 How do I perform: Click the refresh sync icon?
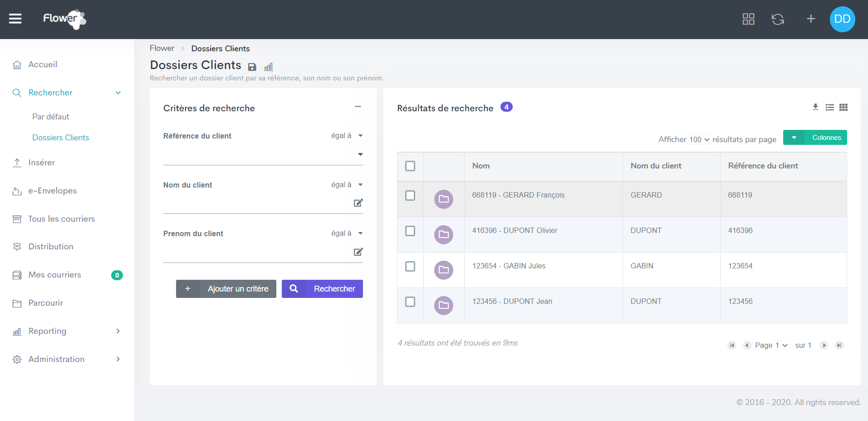click(778, 19)
